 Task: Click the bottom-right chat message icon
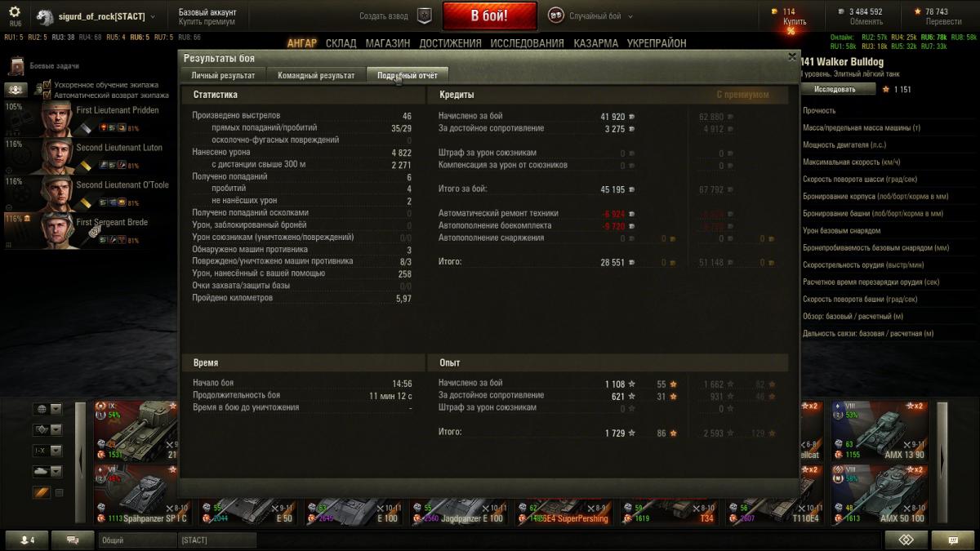coord(952,540)
